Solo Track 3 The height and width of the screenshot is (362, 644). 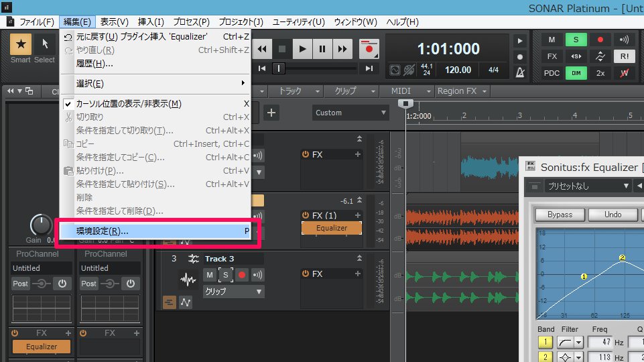pyautogui.click(x=225, y=275)
